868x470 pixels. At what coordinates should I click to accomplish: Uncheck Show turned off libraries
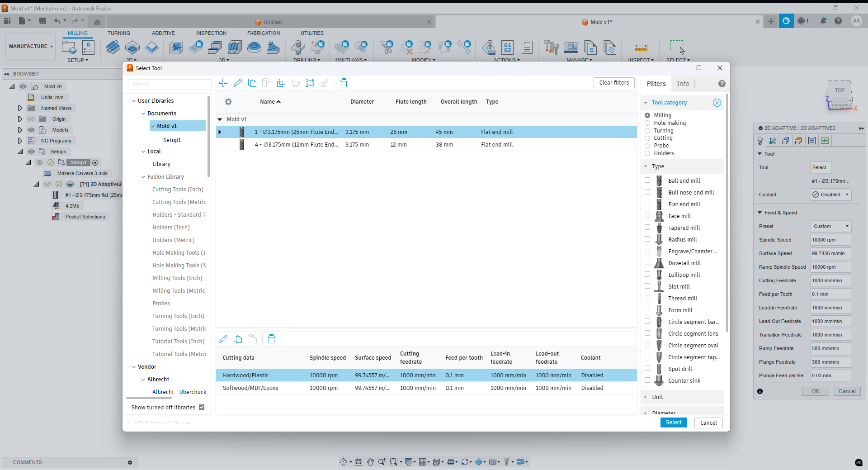pyautogui.click(x=202, y=407)
